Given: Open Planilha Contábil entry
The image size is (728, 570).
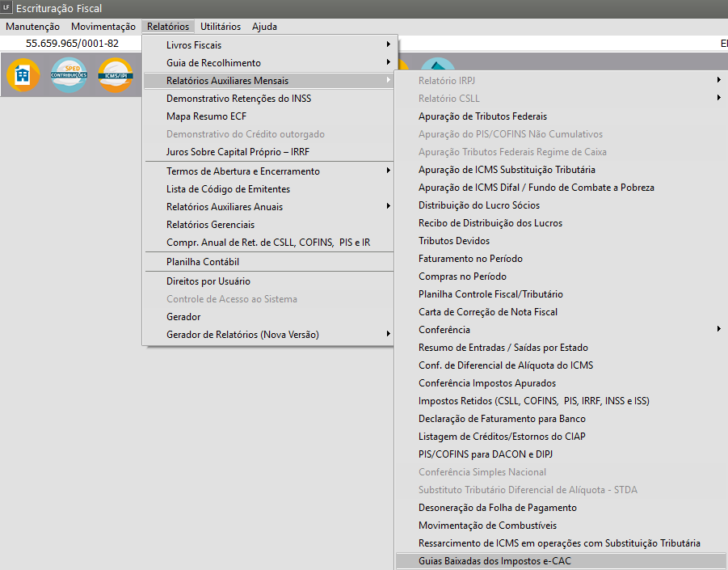Looking at the screenshot, I should 203,262.
